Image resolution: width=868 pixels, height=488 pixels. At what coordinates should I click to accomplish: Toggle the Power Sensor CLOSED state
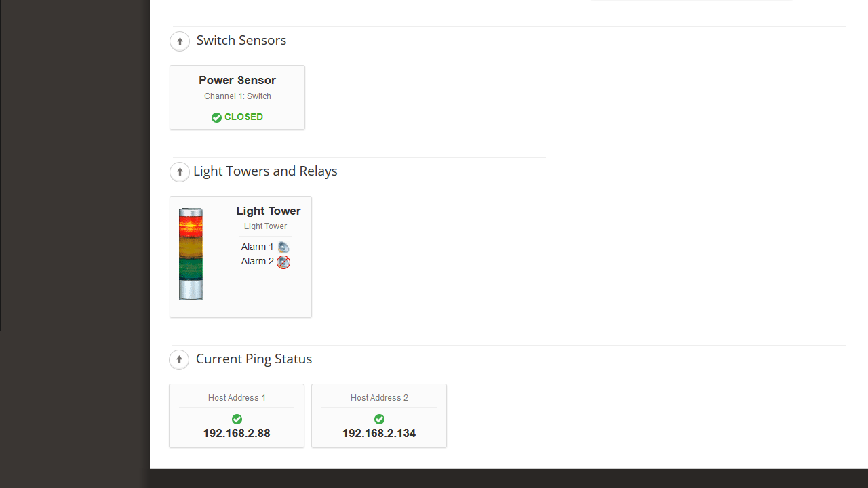(x=237, y=117)
